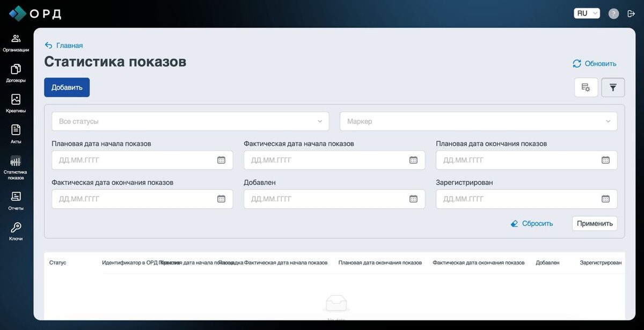Open the help question mark icon
The image size is (644, 330).
[613, 14]
